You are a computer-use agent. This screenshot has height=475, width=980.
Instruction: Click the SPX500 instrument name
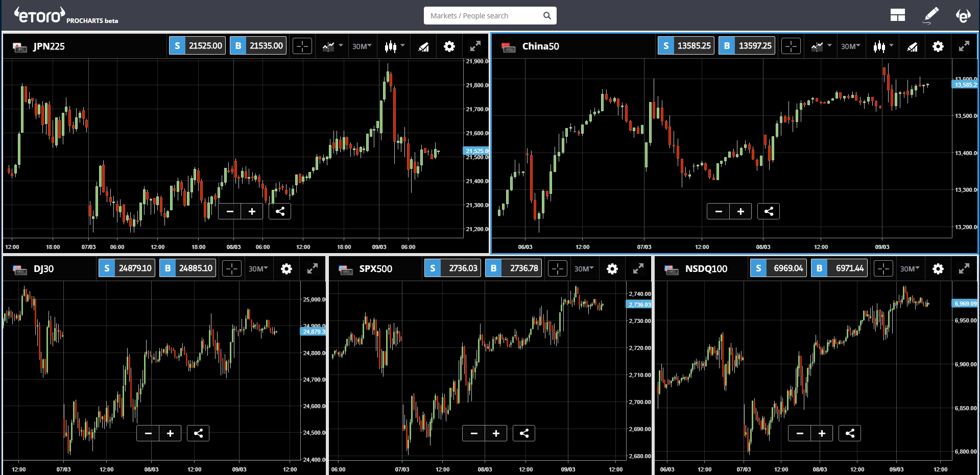point(375,269)
